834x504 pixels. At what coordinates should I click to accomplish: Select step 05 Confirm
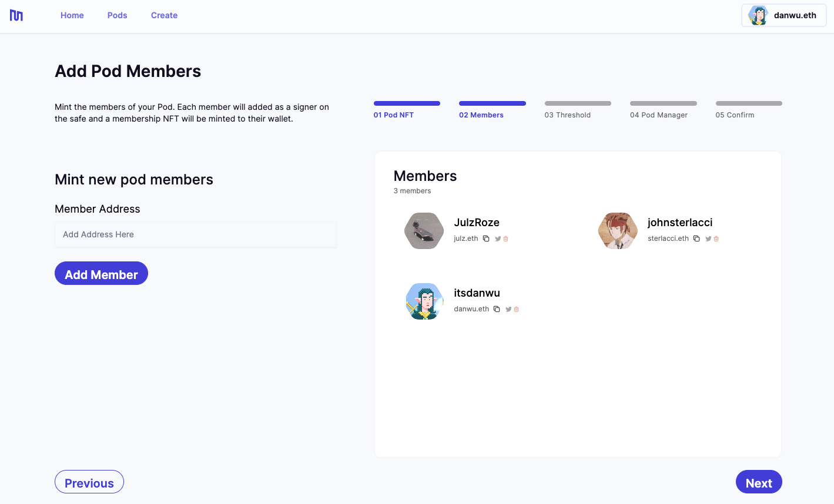point(749,110)
